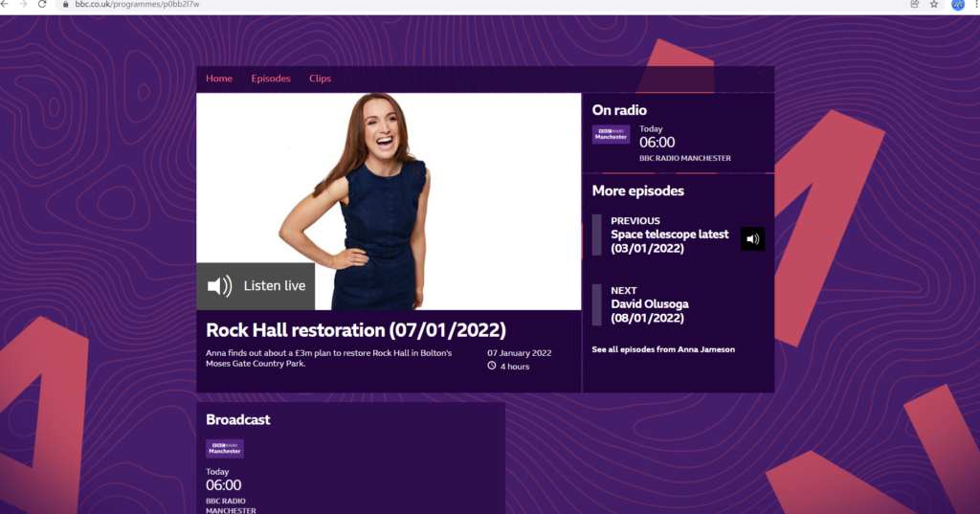This screenshot has height=514, width=980.
Task: Bookmark this page with the star icon
Action: (934, 4)
